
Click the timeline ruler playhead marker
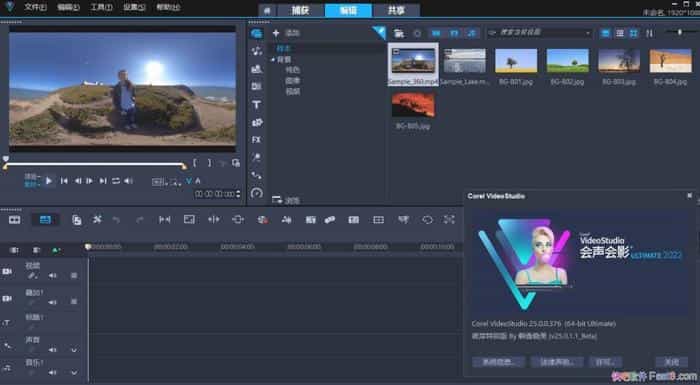(x=88, y=247)
